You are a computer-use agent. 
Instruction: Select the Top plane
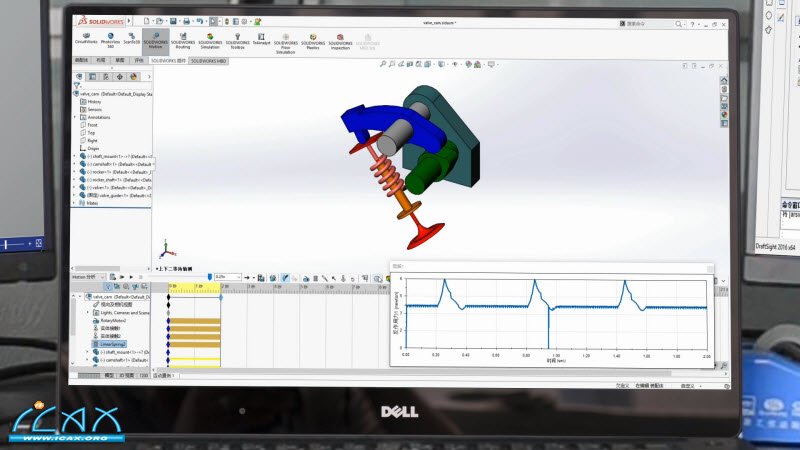[87, 133]
